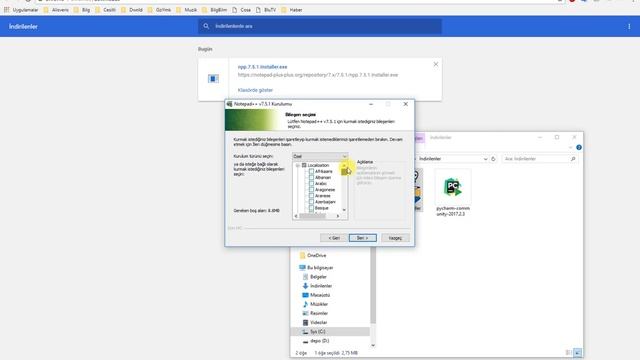Check the Aragonese language checkbox
The height and width of the screenshot is (360, 640).
[311, 190]
